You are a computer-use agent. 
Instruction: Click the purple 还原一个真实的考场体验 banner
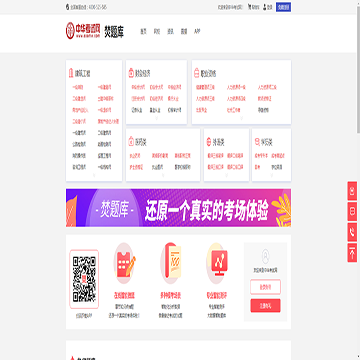tap(178, 208)
